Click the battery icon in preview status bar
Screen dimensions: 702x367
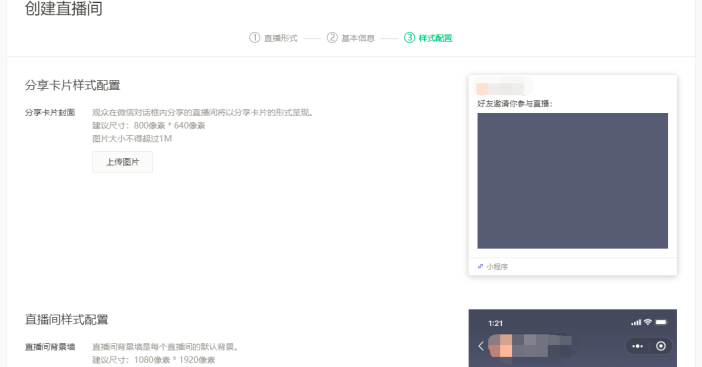click(x=662, y=322)
